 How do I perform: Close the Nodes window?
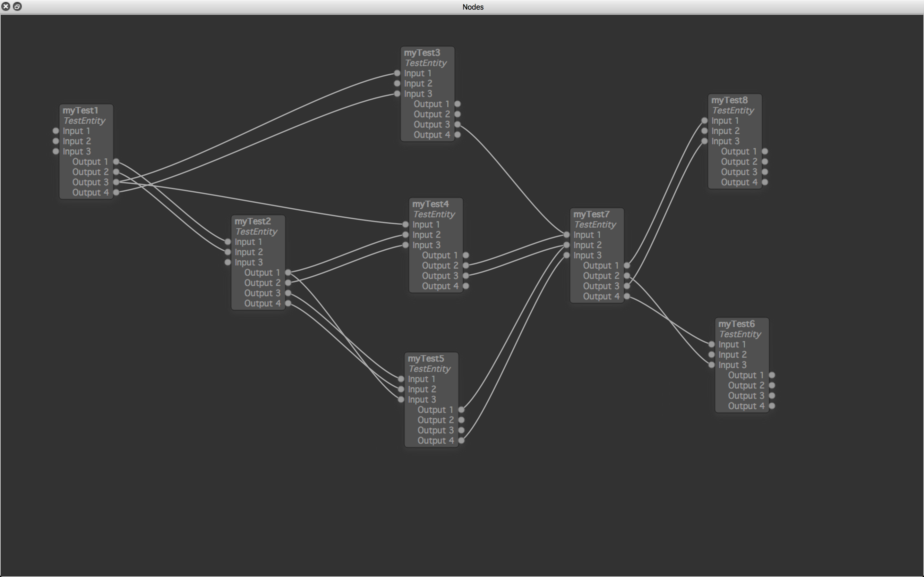[x=6, y=6]
